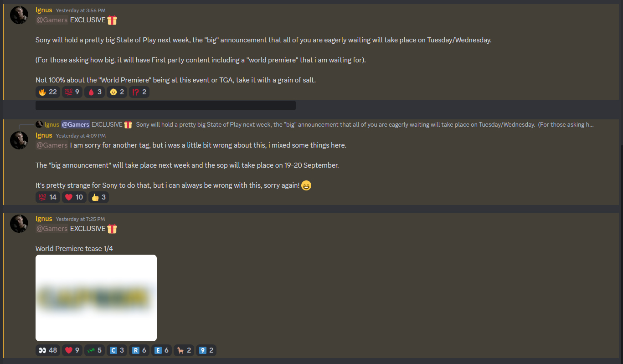Viewport: 623px width, 364px height.
Task: Click the eyes reaction with 48 votes
Action: tap(47, 350)
